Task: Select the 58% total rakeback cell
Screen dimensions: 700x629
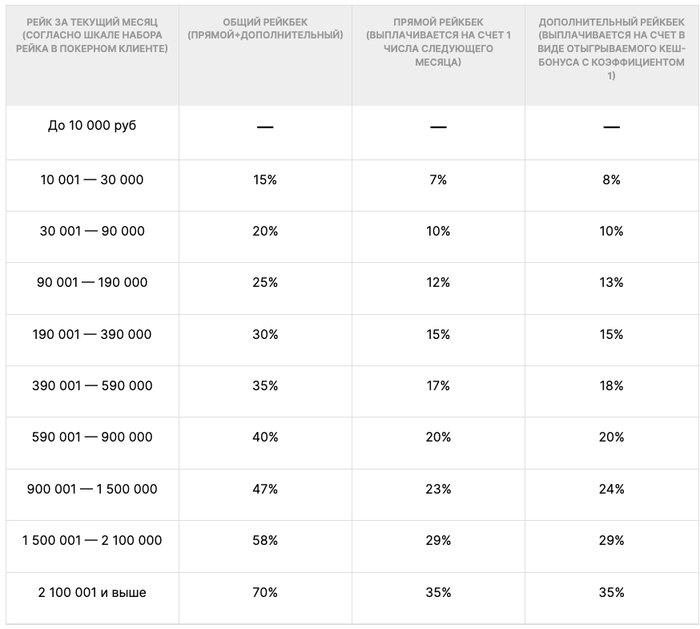Action: click(265, 540)
